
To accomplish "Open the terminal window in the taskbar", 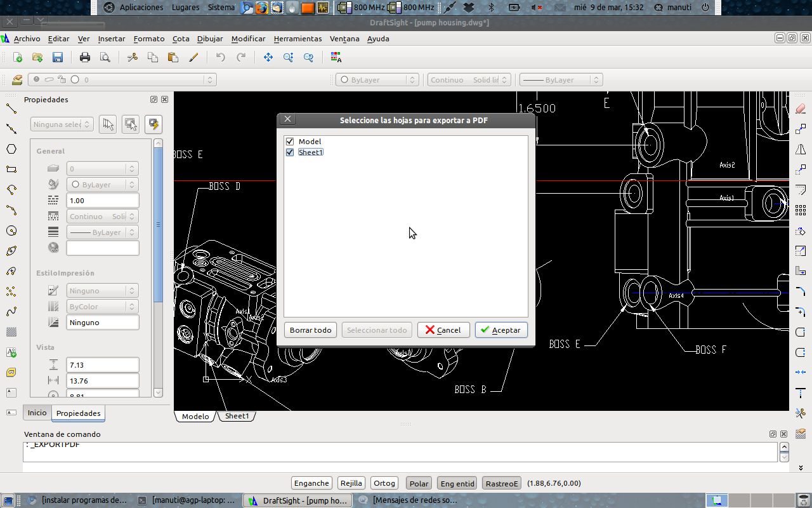I will pyautogui.click(x=187, y=500).
